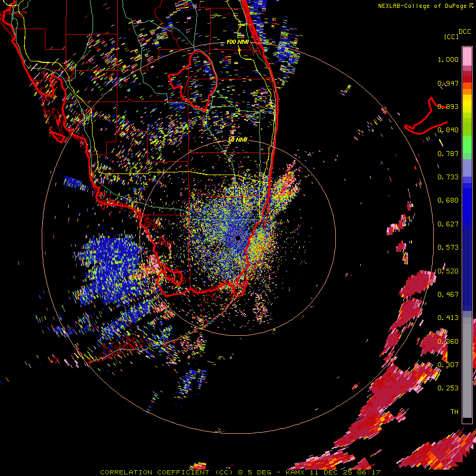Select the 0.787 scale value

point(448,153)
